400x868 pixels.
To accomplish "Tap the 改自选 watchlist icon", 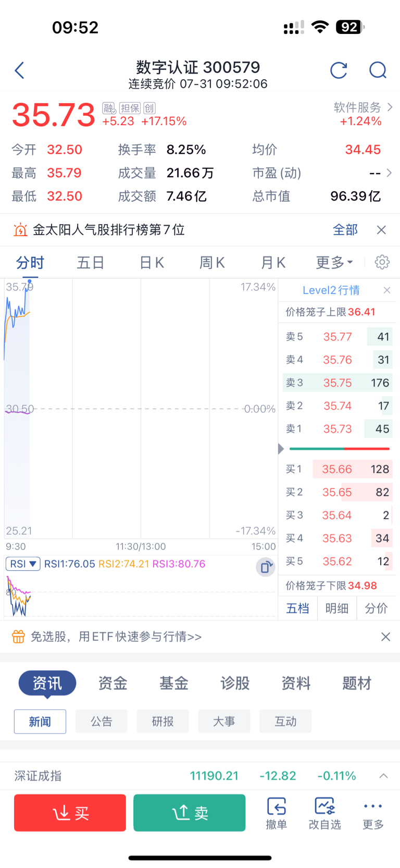I will tap(324, 813).
